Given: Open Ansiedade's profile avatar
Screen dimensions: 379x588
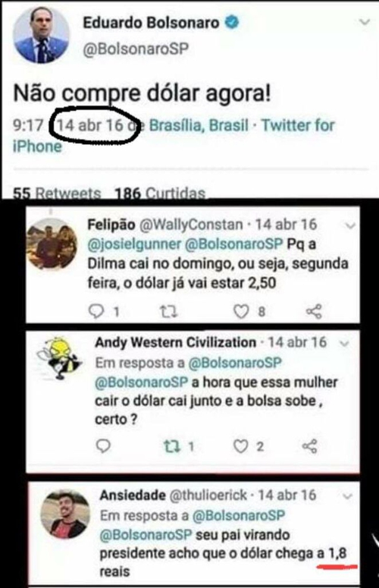Looking at the screenshot, I should pos(65,514).
